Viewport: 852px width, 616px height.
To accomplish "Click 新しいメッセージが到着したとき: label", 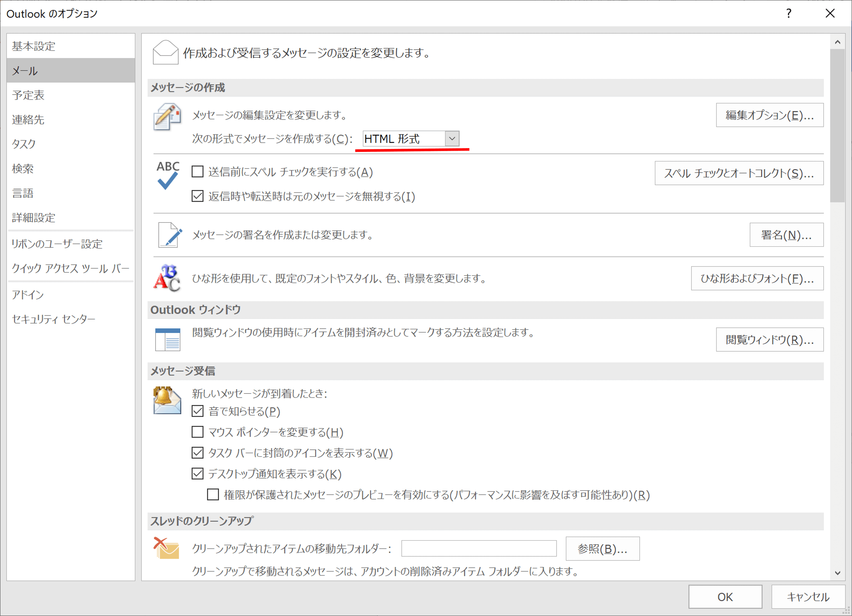I will 259,394.
